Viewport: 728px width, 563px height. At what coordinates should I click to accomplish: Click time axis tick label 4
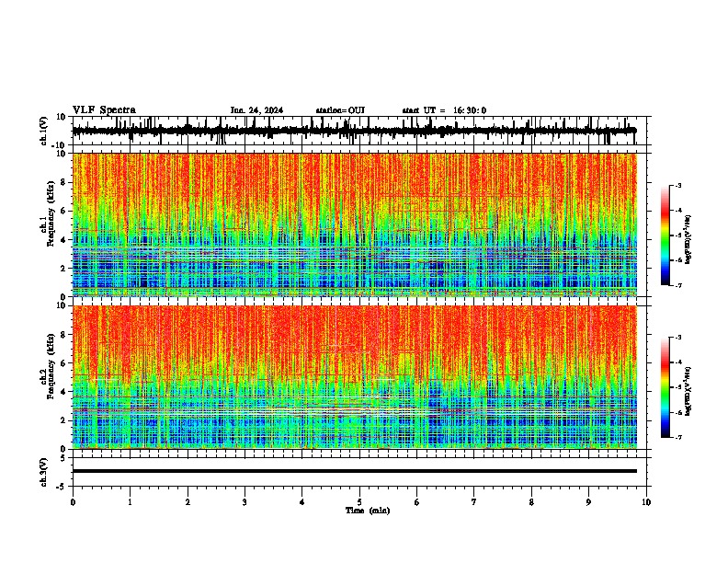(302, 502)
